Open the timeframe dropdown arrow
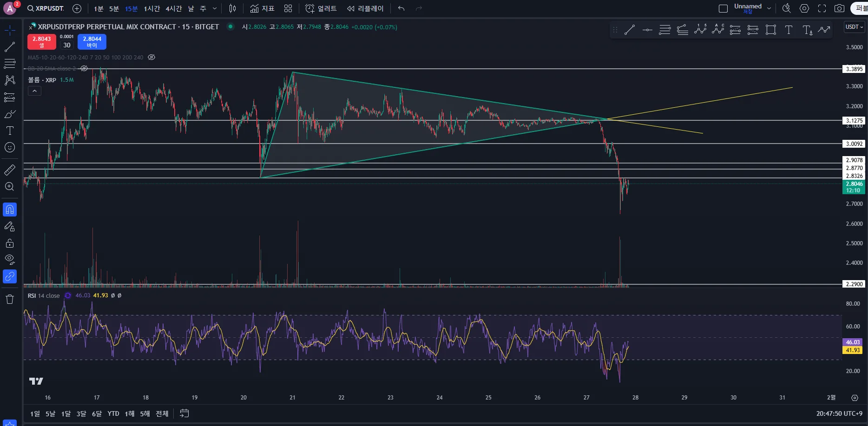This screenshot has width=868, height=426. [x=215, y=8]
